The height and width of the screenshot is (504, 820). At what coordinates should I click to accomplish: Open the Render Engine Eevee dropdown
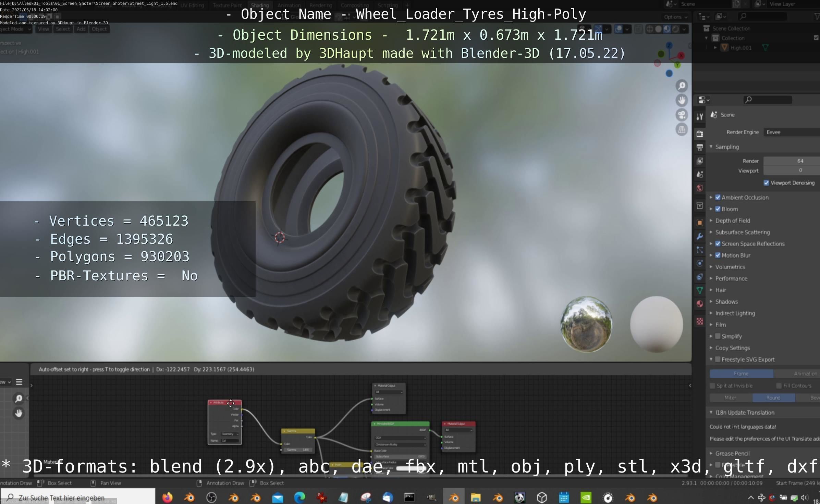(x=792, y=132)
